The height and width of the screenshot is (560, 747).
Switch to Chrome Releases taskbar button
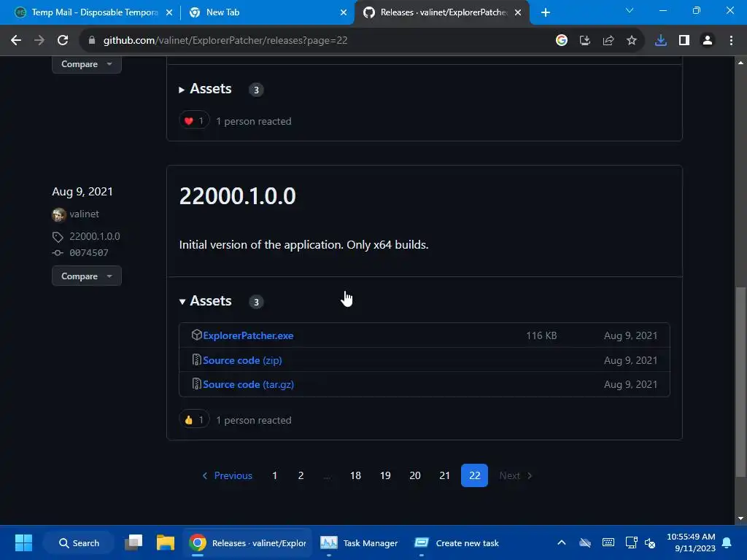tap(248, 542)
